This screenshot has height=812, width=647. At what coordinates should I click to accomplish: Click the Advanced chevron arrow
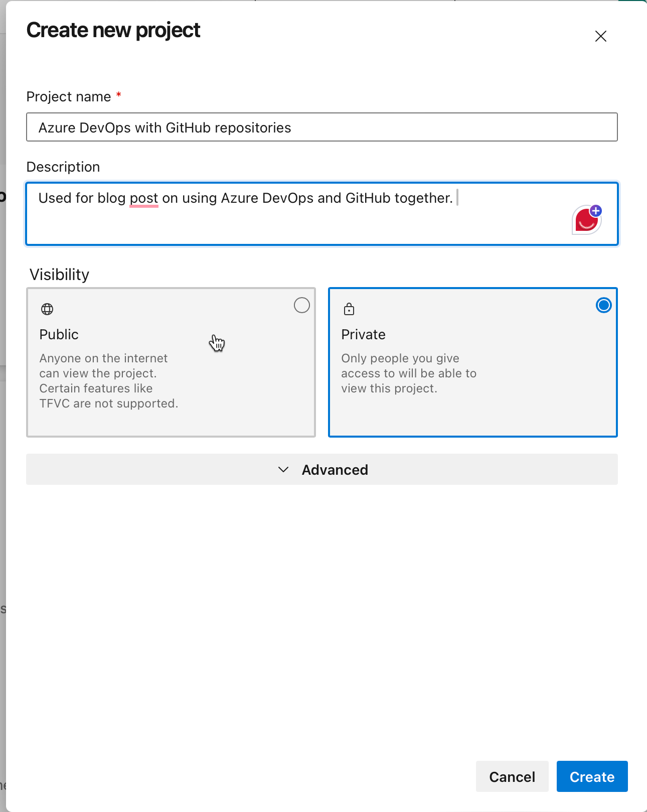click(x=283, y=470)
